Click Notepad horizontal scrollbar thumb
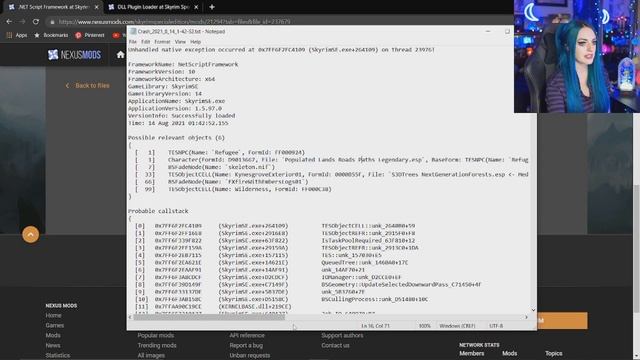640x360 pixels. pos(209,317)
